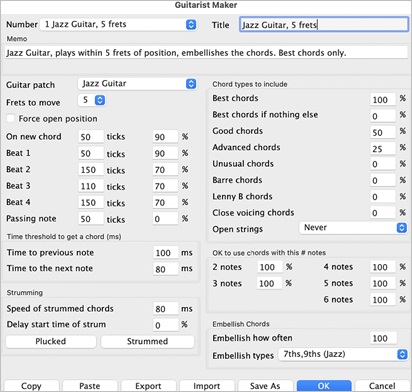
Task: Click the Beat 4 ticks field
Action: tap(91, 202)
